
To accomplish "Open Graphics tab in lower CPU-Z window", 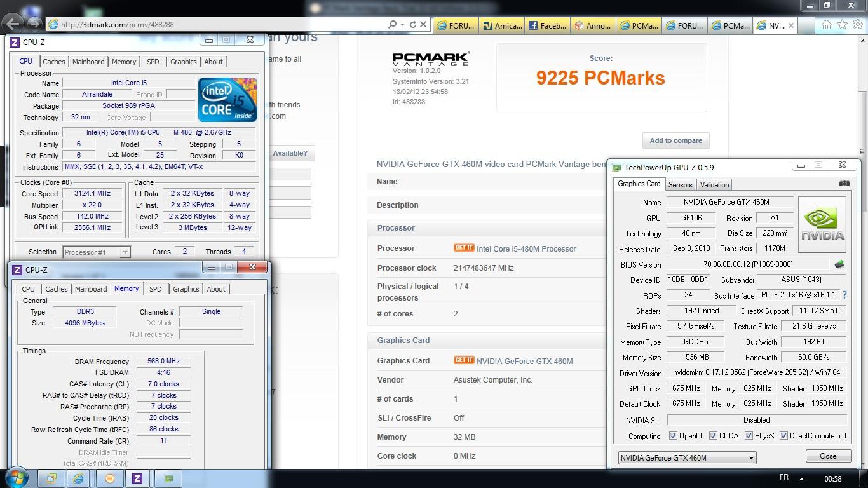I will [186, 289].
